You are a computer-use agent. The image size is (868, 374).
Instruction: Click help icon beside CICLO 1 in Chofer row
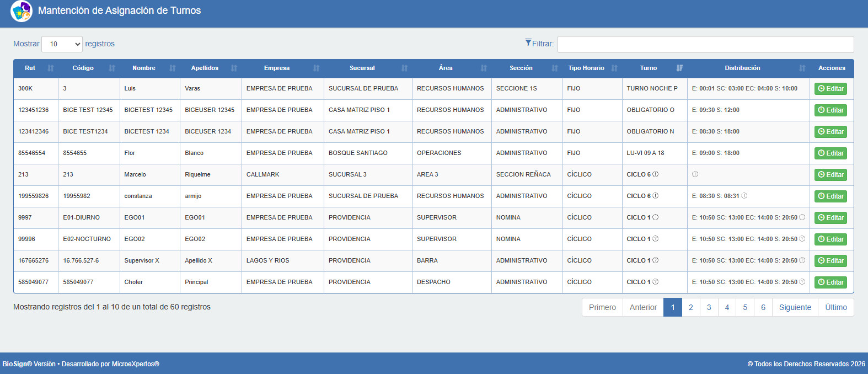pos(656,282)
